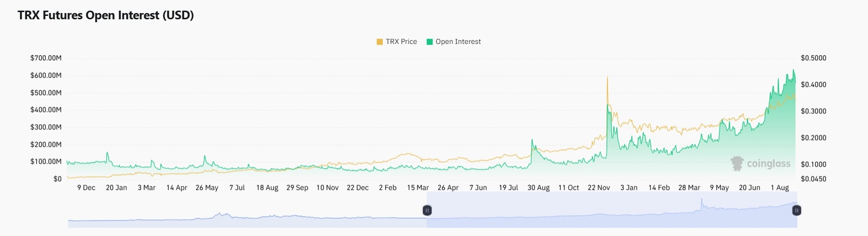Click the $700.00M left axis label
The height and width of the screenshot is (236, 868).
tap(46, 58)
